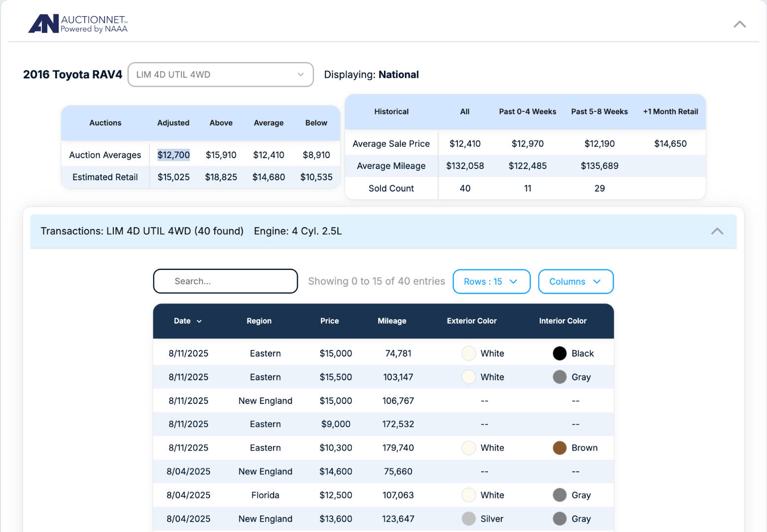Click the Historical table header
This screenshot has width=767, height=532.
[391, 111]
